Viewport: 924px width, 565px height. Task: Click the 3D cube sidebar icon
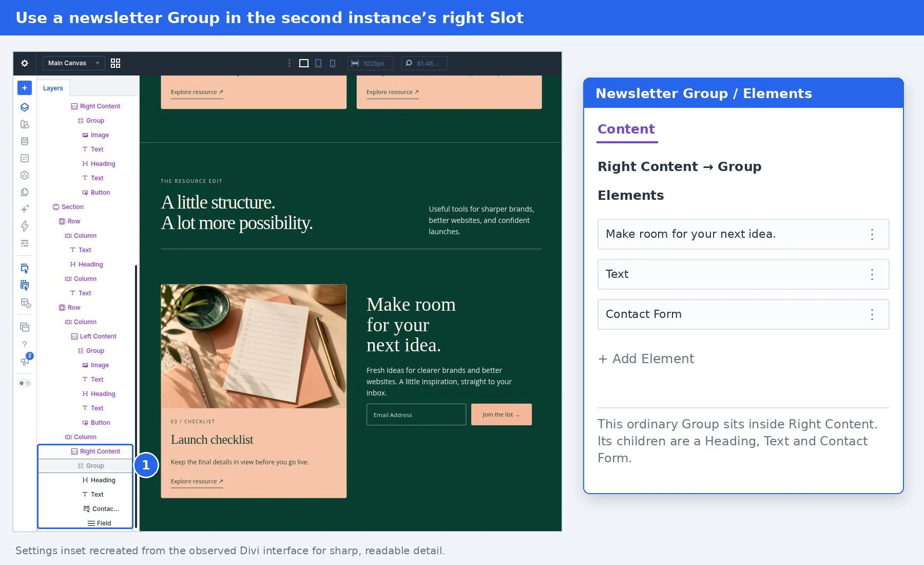tap(25, 175)
